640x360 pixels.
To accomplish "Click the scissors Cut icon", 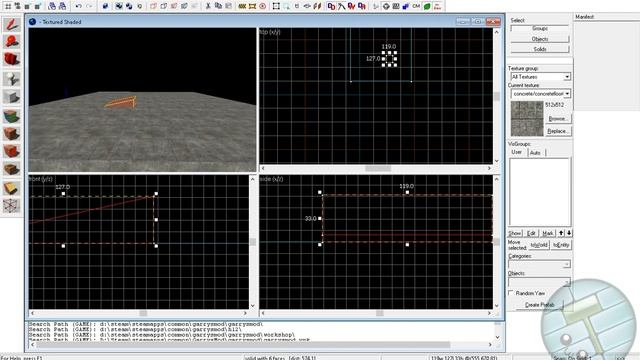I will point(208,6).
